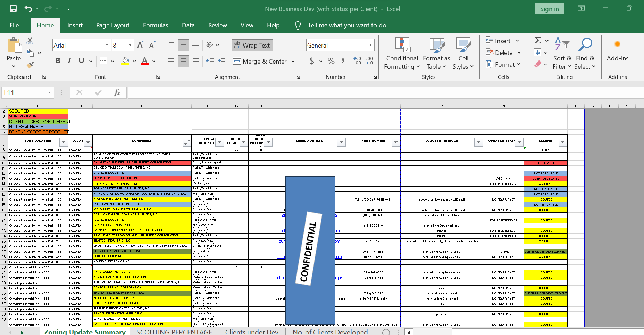Viewport: 644px width, 335px height.
Task: Click into the formula bar
Action: click(385, 93)
